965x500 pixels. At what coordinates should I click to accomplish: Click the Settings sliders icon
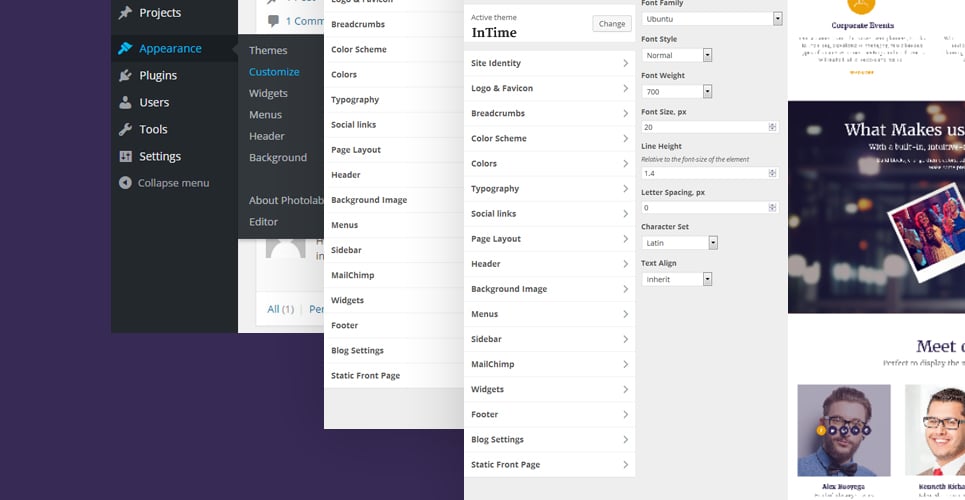pyautogui.click(x=126, y=156)
